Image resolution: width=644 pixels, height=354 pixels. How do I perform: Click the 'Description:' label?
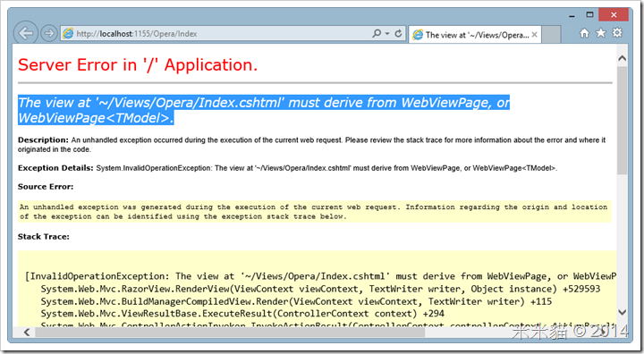coord(43,140)
